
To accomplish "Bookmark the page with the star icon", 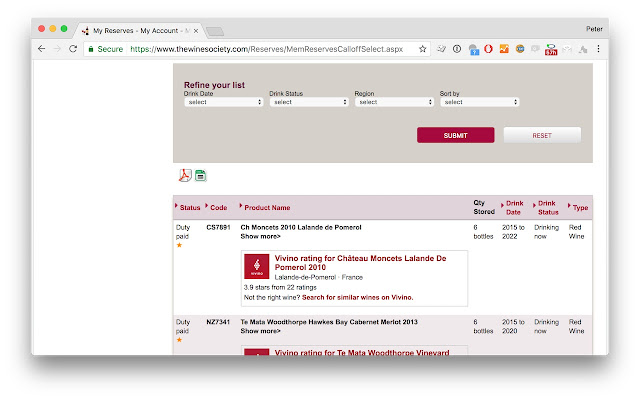I will (422, 49).
